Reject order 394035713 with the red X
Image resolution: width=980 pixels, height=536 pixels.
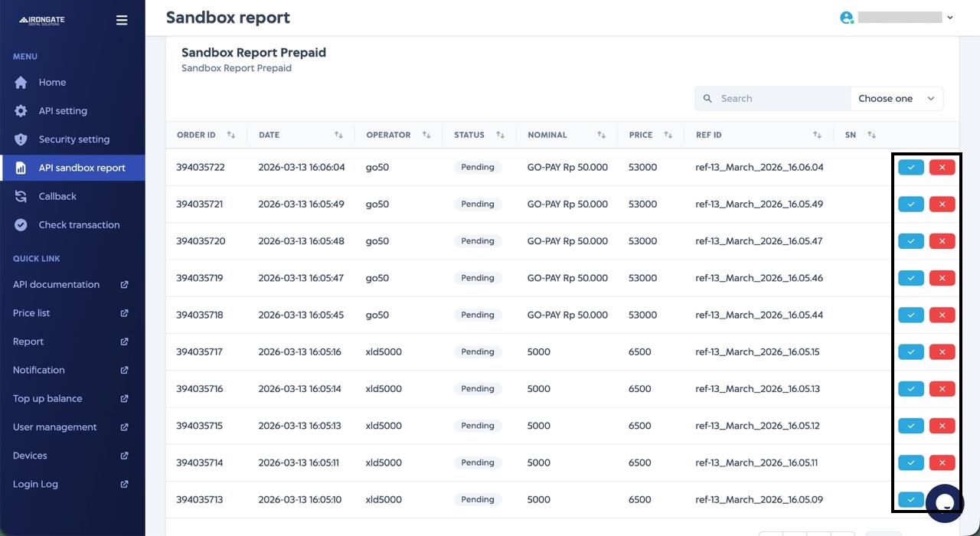[942, 499]
